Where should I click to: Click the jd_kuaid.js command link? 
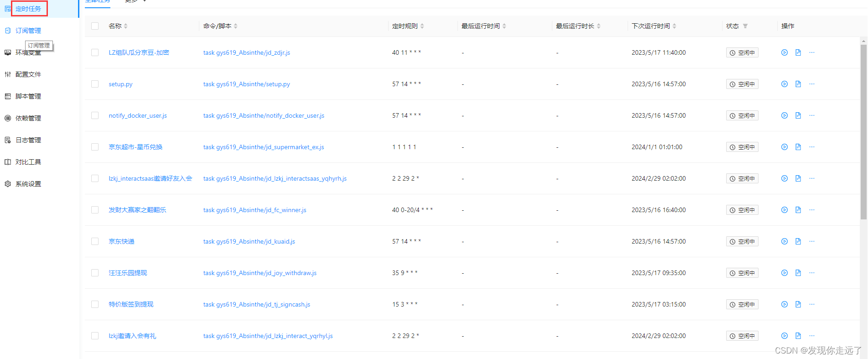tap(249, 241)
